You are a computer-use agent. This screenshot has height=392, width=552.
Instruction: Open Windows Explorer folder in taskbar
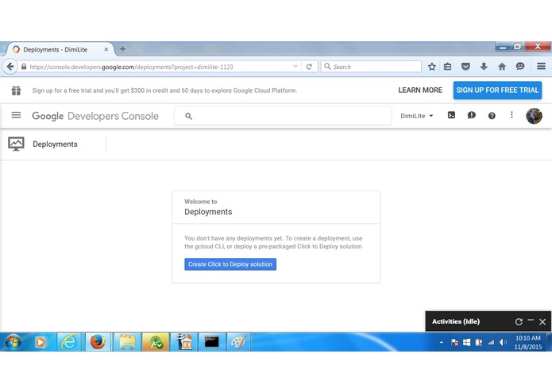127,342
